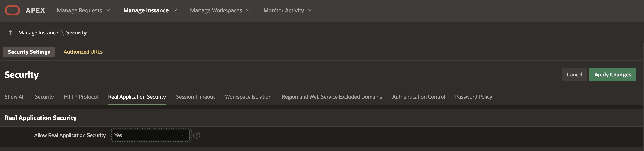644x151 pixels.
Task: Click the breadcrumb up arrow icon
Action: 10,33
